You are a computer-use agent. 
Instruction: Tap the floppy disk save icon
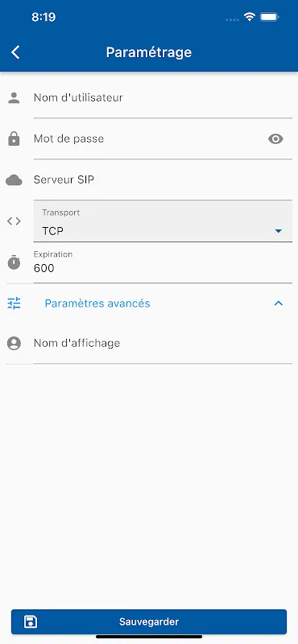tap(31, 621)
